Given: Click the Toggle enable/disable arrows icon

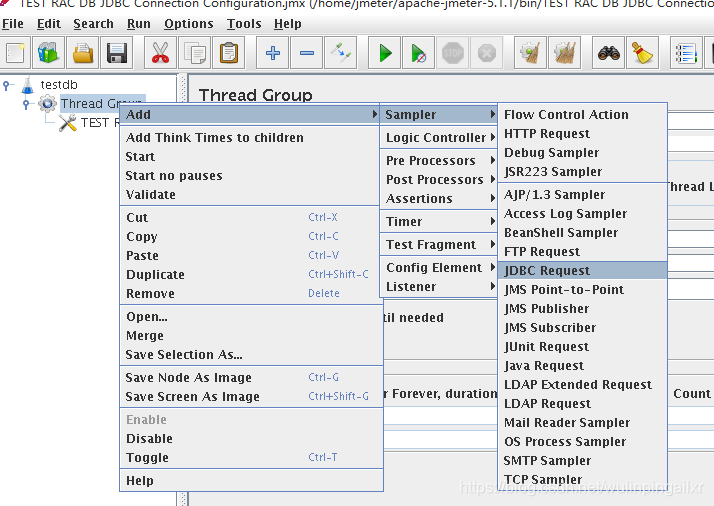Looking at the screenshot, I should 341,53.
